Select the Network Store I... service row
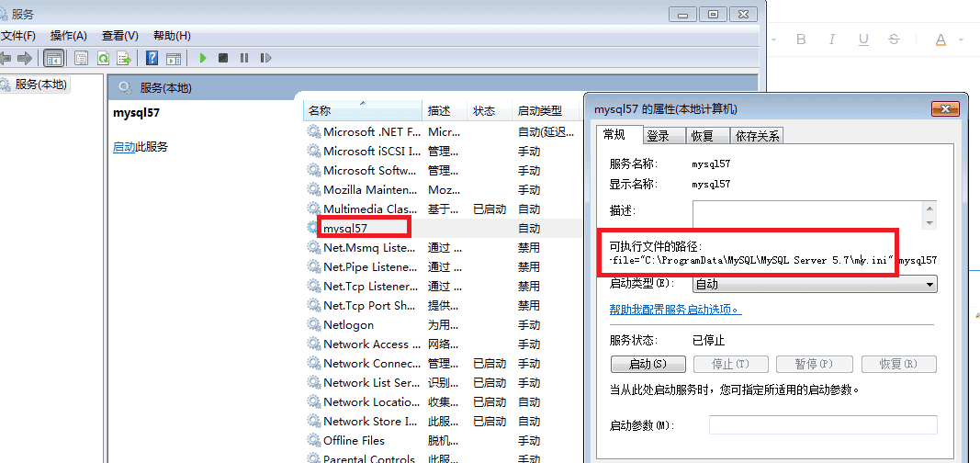Screen dimensions: 980x463 443,421
